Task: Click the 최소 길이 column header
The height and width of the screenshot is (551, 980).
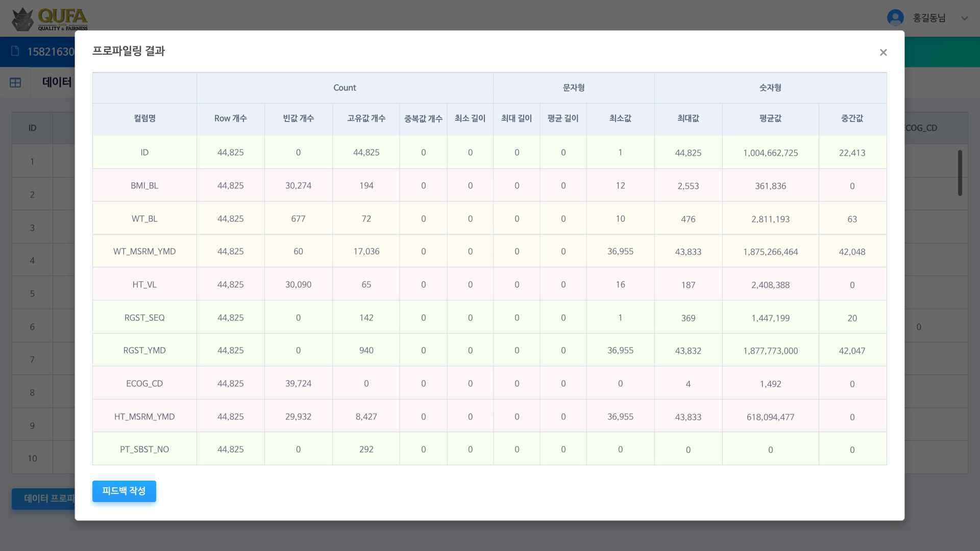Action: [x=470, y=118]
